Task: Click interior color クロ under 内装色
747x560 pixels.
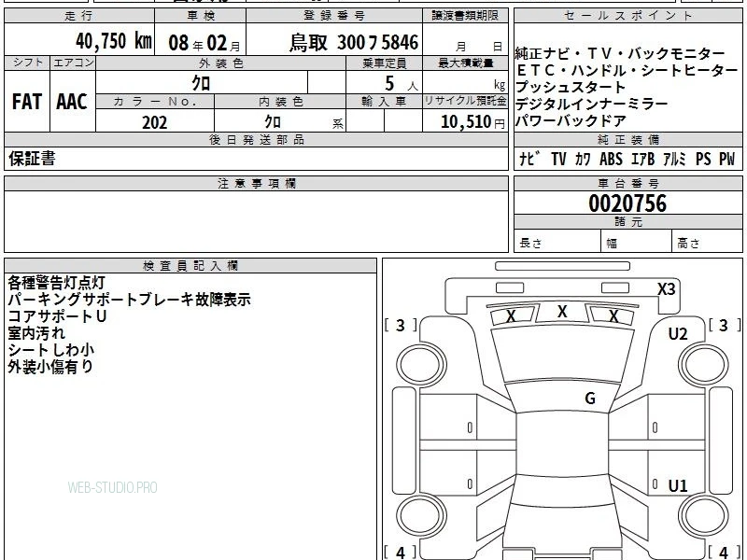Action: pyautogui.click(x=273, y=122)
